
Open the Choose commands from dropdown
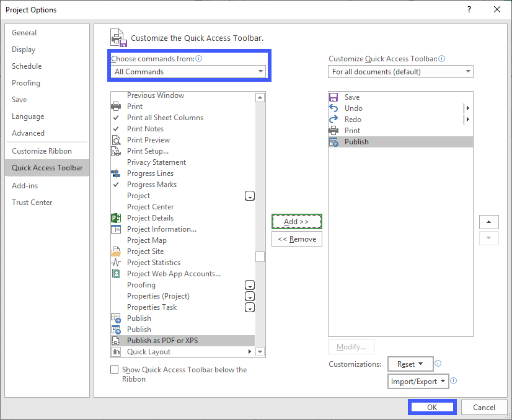pyautogui.click(x=188, y=72)
